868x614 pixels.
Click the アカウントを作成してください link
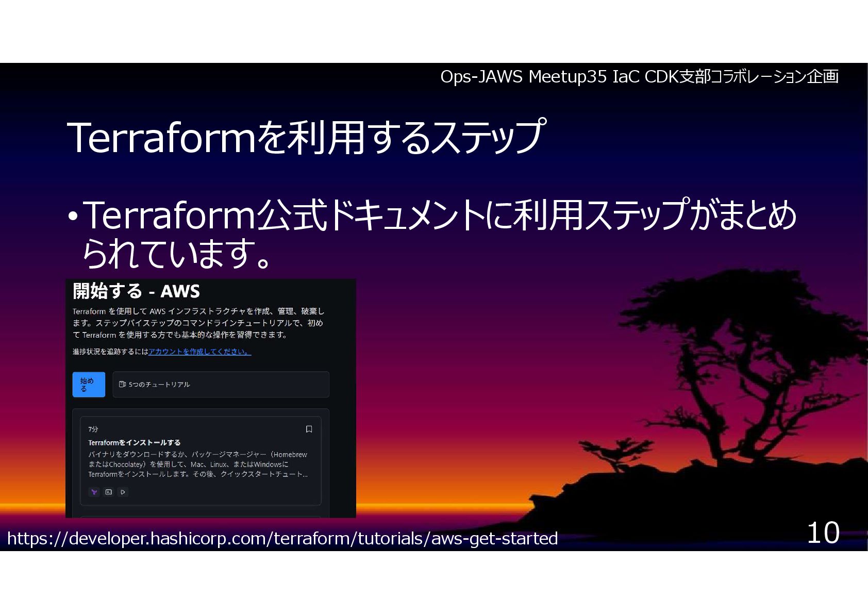(199, 352)
